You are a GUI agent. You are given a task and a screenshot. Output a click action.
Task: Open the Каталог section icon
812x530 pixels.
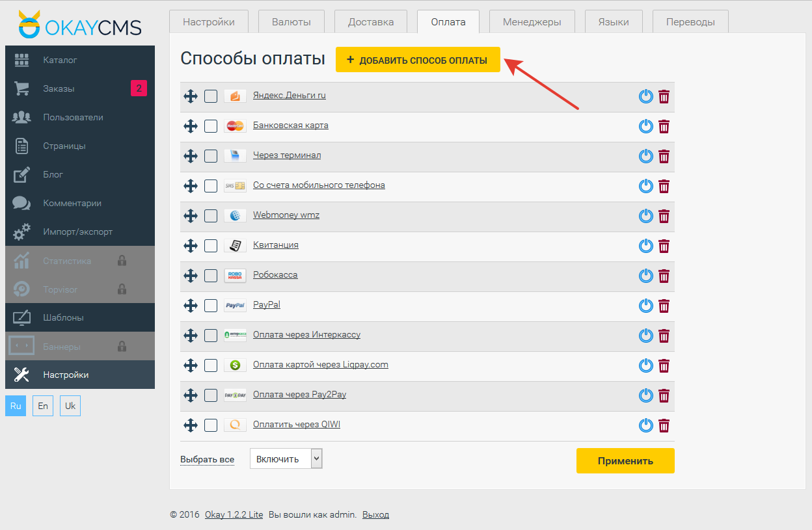click(x=22, y=60)
